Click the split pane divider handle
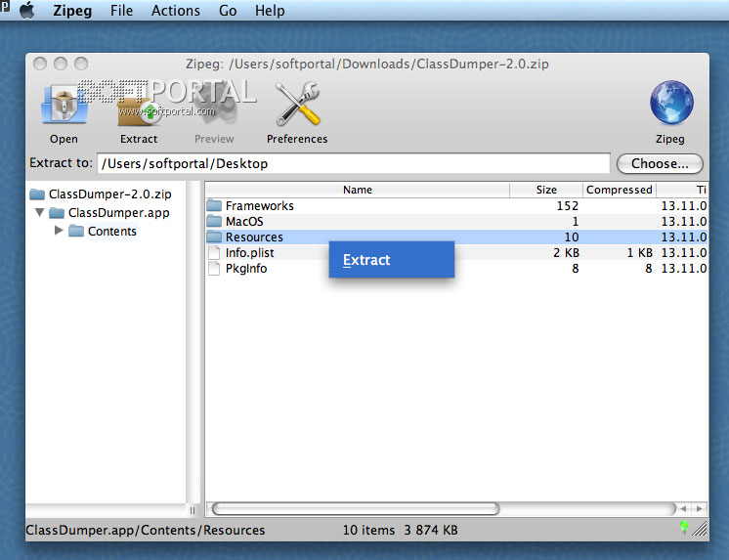729x560 pixels. (x=193, y=510)
